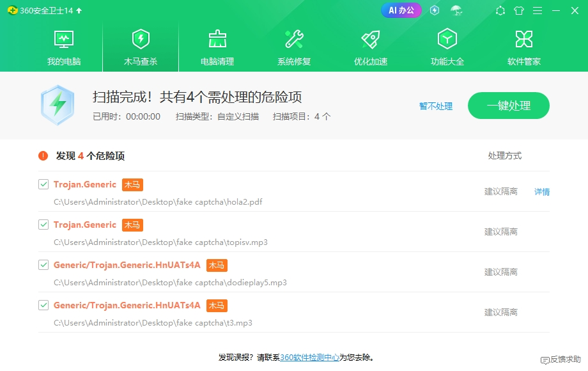Open the 360软件检测中心 hyperlink
Image resolution: width=588 pixels, height=371 pixels.
coord(309,357)
